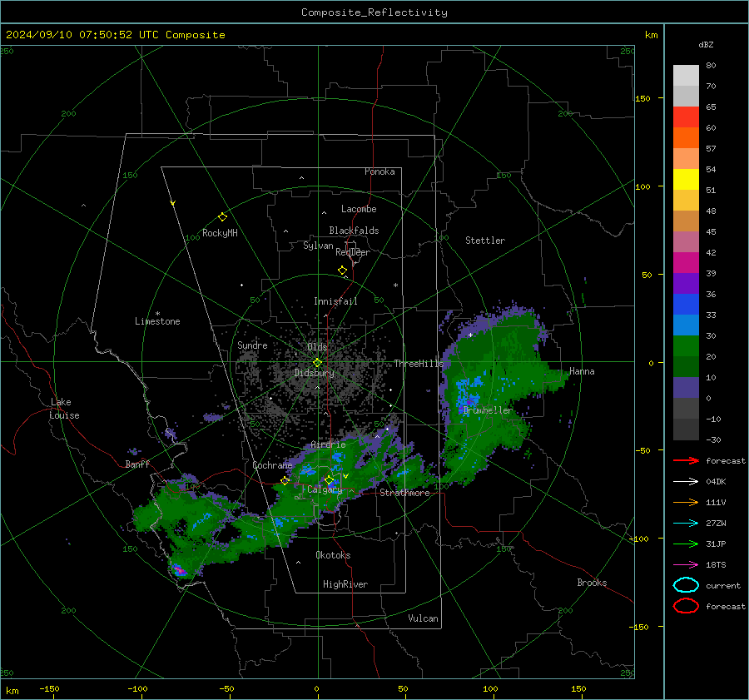The width and height of the screenshot is (749, 700).
Task: Pick the purple 36-39 dBZ swatch
Action: click(x=686, y=283)
